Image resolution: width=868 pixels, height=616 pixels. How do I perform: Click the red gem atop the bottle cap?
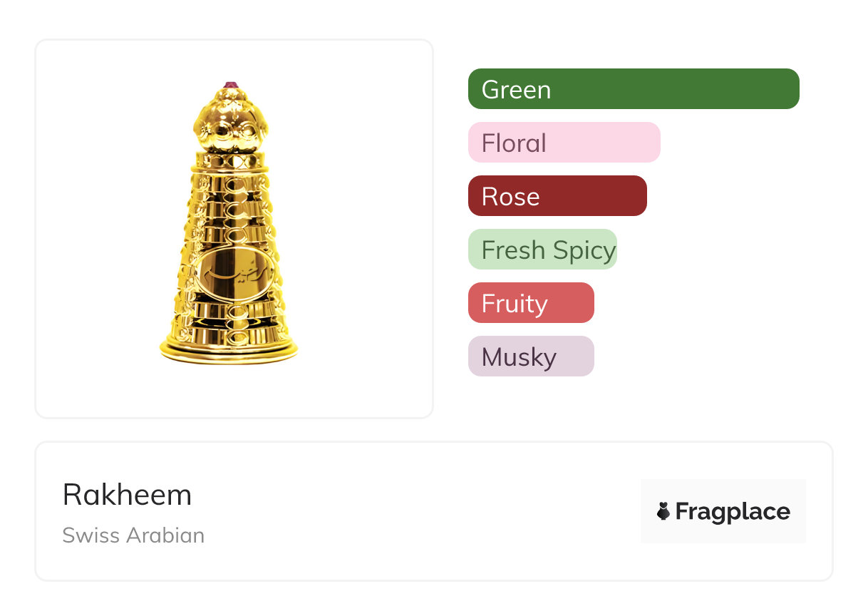pyautogui.click(x=230, y=85)
